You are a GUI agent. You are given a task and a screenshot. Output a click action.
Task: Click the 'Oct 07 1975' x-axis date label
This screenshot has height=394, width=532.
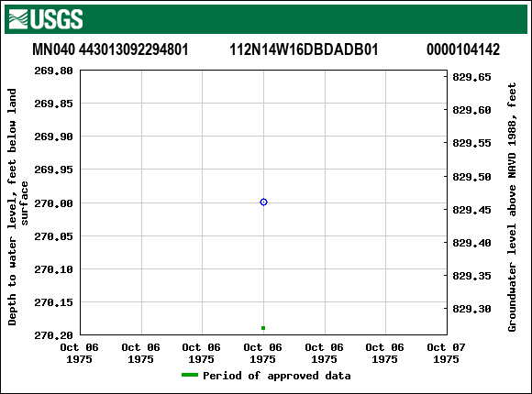pyautogui.click(x=446, y=353)
